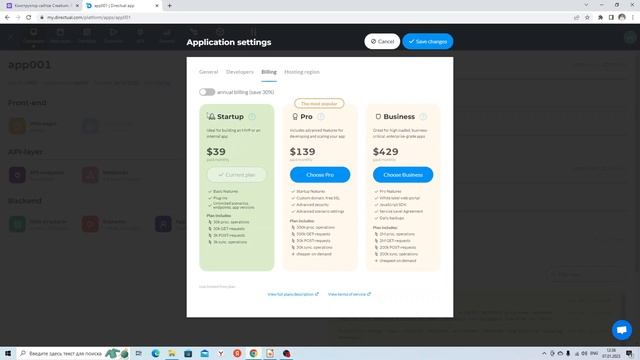Show the Startup plan info tooltip icon
Viewport: 640px width, 360px height.
(252, 117)
